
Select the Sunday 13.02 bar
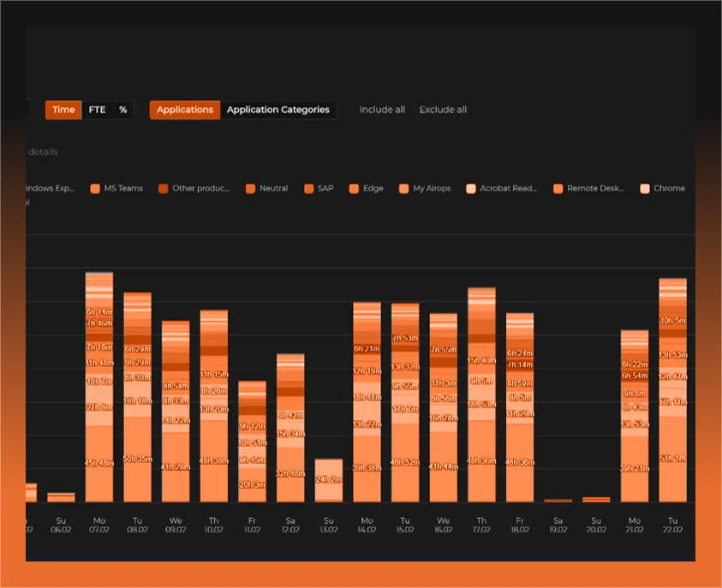point(329,480)
